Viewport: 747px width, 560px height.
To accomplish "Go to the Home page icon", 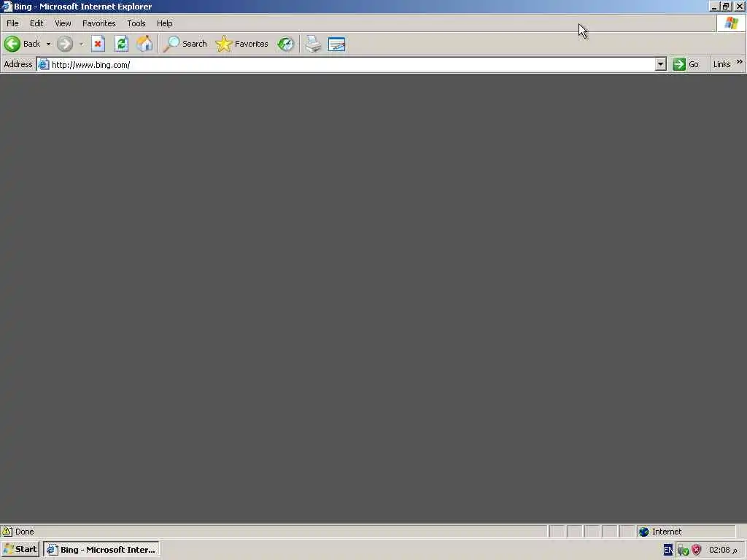I will coord(144,44).
